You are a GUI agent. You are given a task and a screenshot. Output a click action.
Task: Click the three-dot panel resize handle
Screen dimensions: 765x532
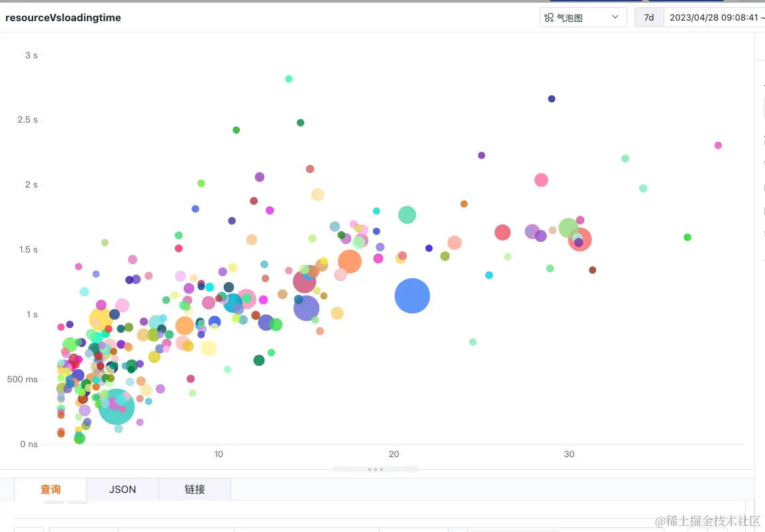[375, 469]
